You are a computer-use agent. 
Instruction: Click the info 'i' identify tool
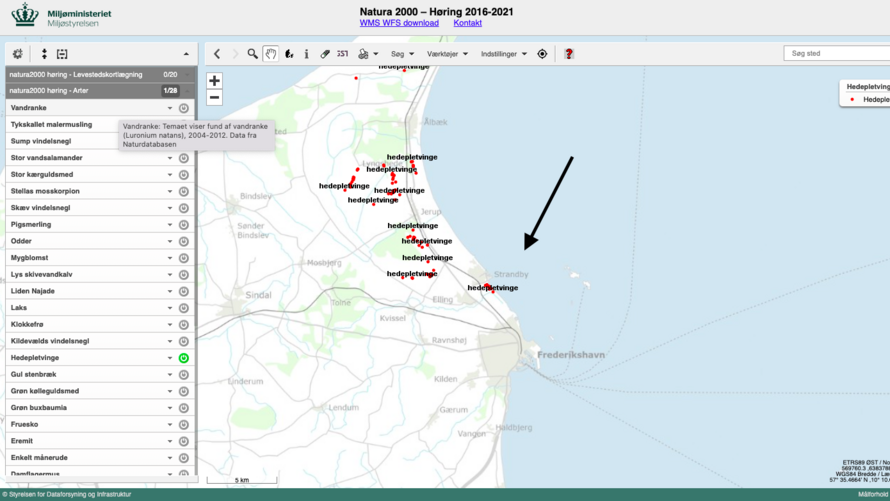306,54
